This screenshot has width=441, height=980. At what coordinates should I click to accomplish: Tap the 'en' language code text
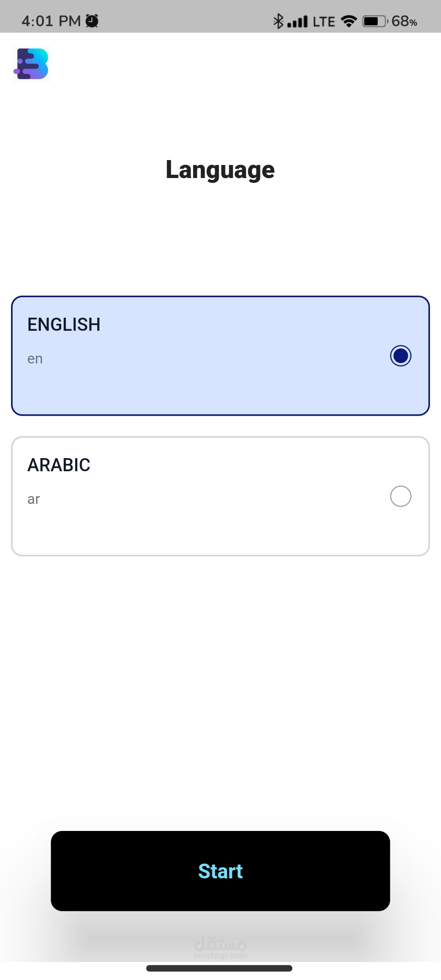pyautogui.click(x=35, y=359)
